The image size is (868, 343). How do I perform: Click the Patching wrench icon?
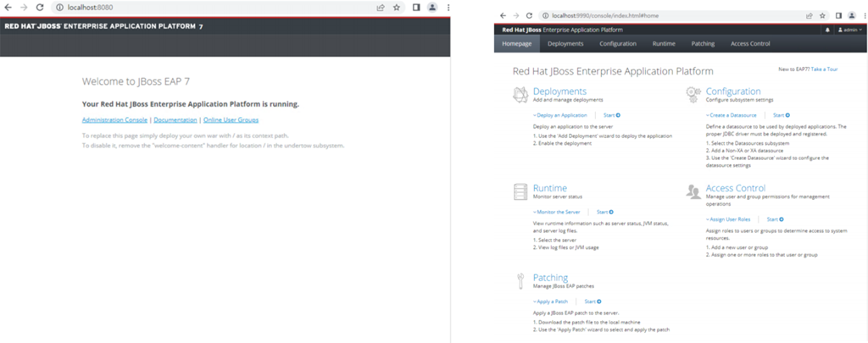point(520,281)
